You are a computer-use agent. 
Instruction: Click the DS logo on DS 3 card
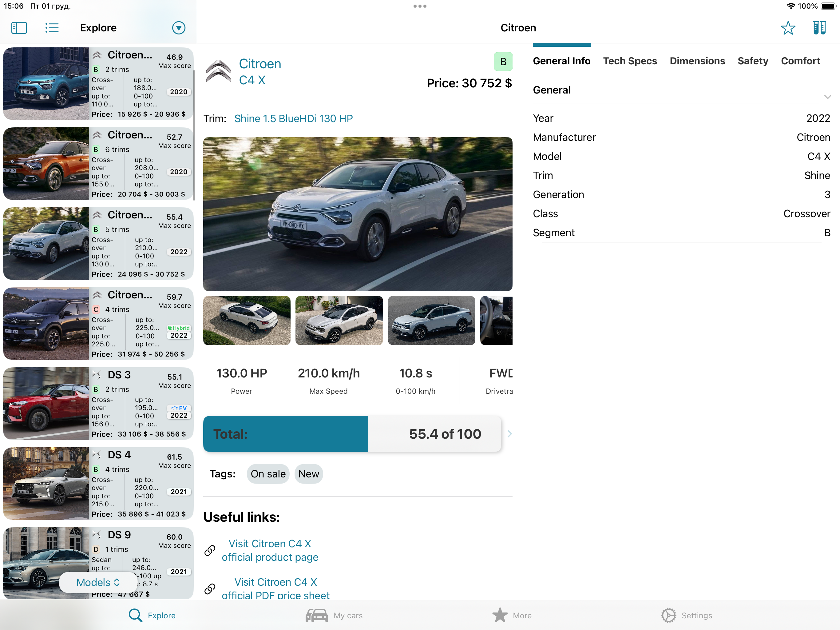click(97, 375)
